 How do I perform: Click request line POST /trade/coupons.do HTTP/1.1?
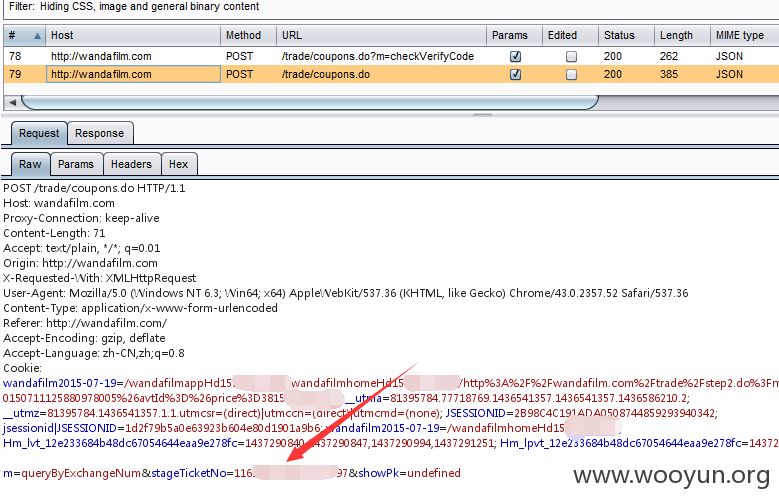pos(94,188)
